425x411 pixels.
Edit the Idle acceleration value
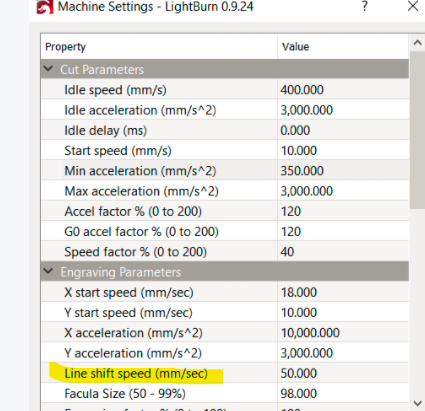(343, 110)
